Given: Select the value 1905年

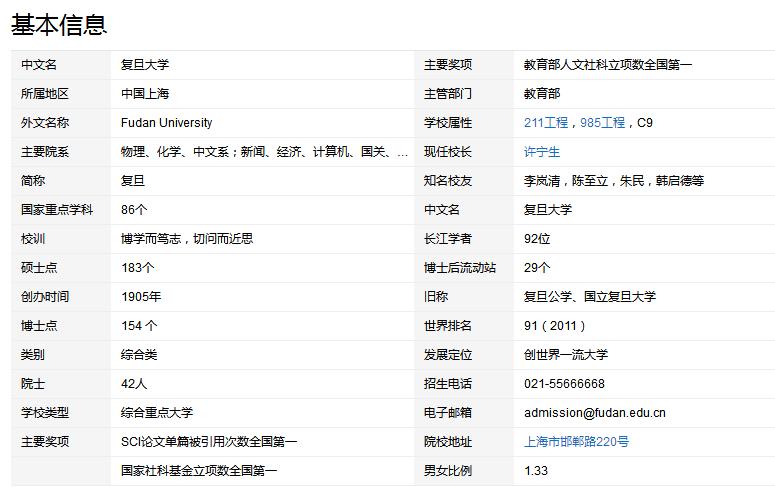Looking at the screenshot, I should pos(141,297).
